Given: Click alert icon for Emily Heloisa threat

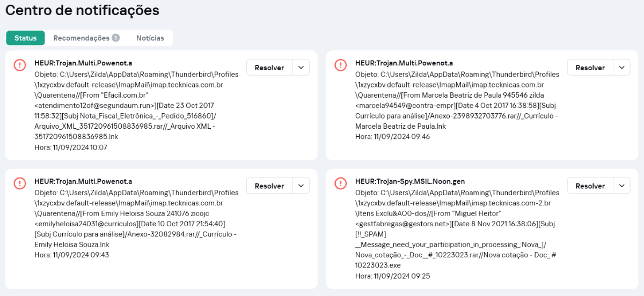Looking at the screenshot, I should (x=20, y=183).
